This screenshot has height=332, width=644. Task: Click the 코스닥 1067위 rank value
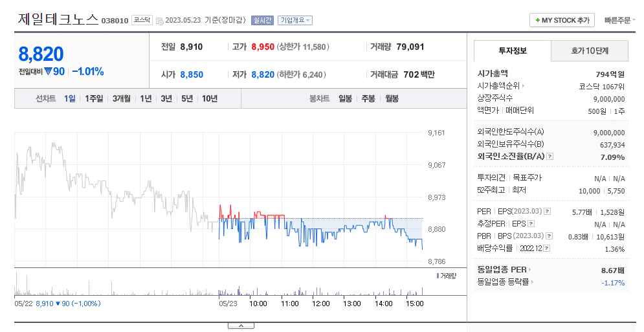tap(602, 87)
